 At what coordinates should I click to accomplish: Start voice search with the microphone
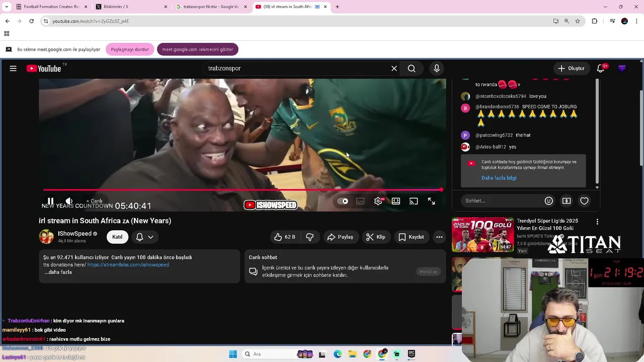[x=437, y=68]
